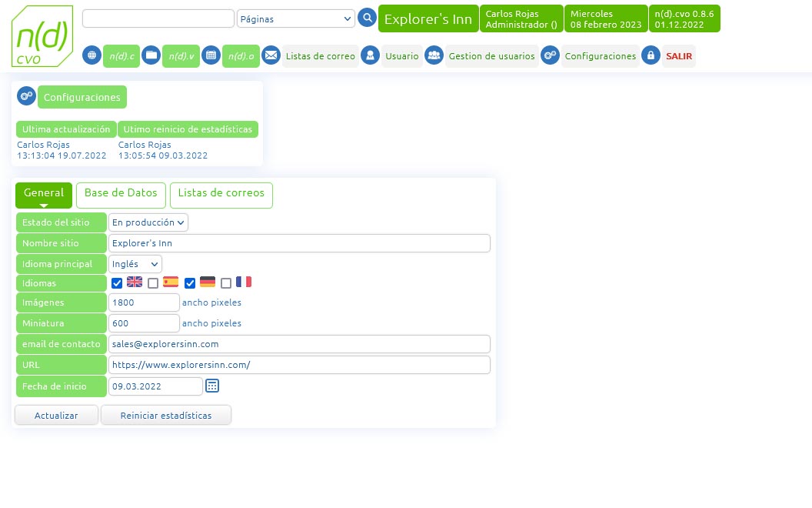Viewport: 812px width, 508px height.
Task: Click the German flag icon
Action: [208, 282]
